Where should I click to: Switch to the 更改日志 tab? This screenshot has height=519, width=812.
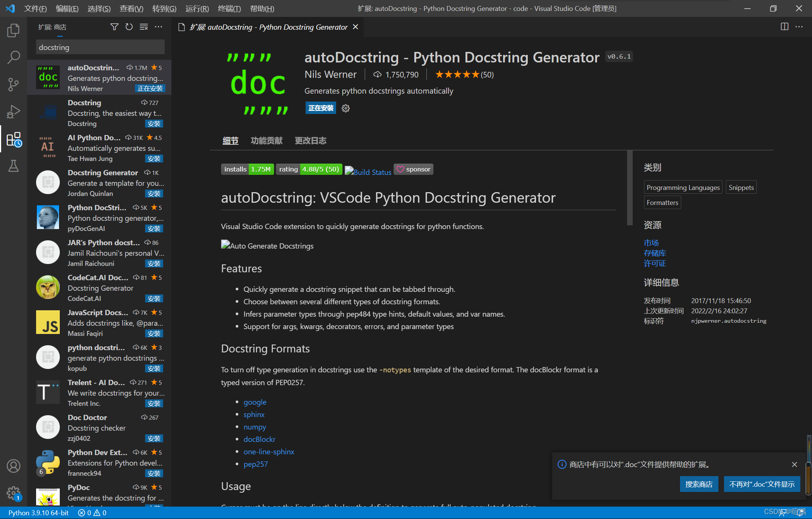[310, 141]
